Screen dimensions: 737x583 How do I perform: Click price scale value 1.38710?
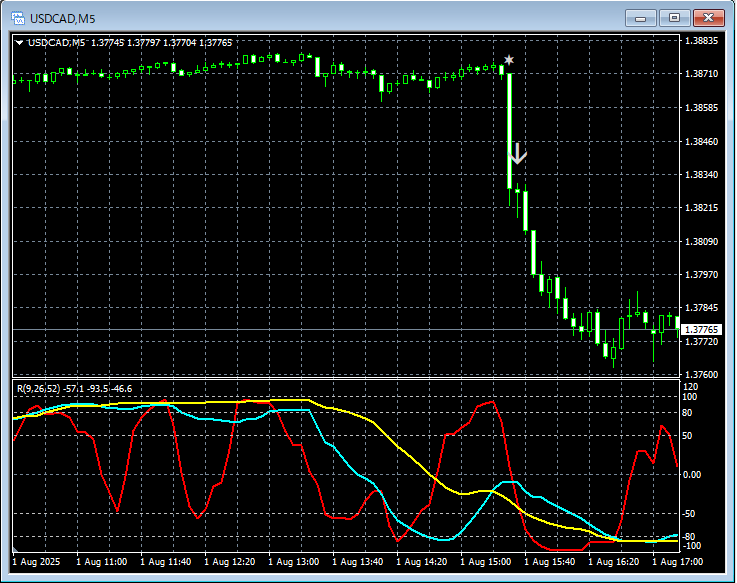[x=702, y=74]
